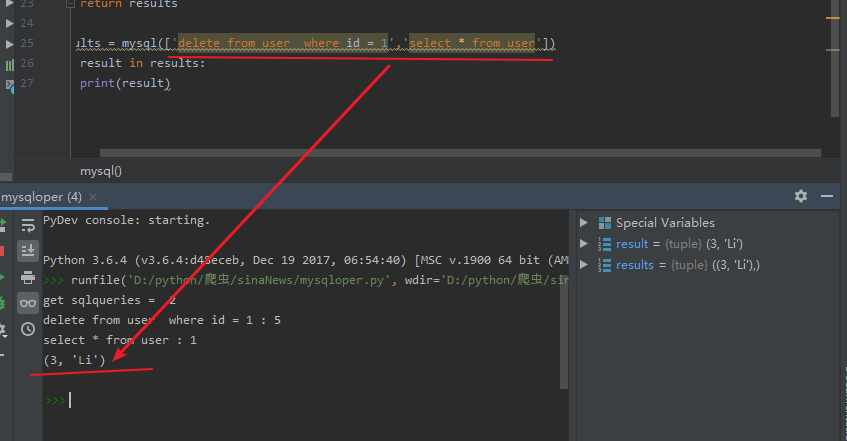
Task: Click the 'get sqlqueries =' output line
Action: tap(110, 300)
